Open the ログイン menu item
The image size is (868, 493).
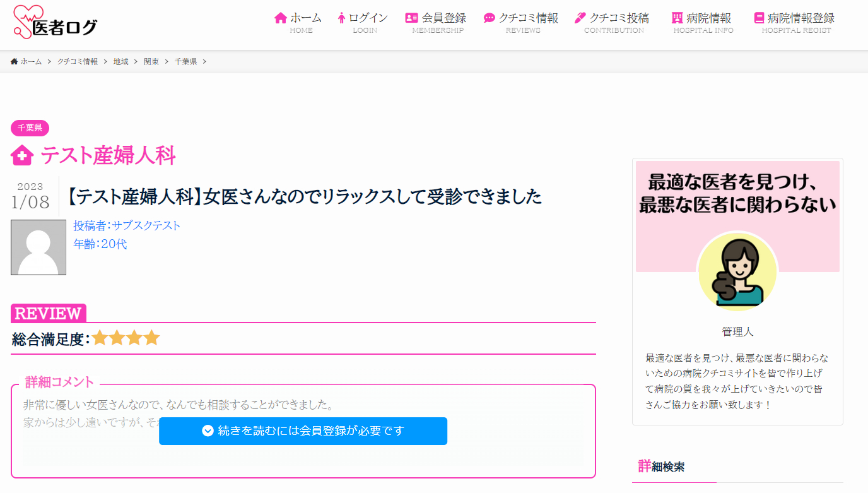363,23
